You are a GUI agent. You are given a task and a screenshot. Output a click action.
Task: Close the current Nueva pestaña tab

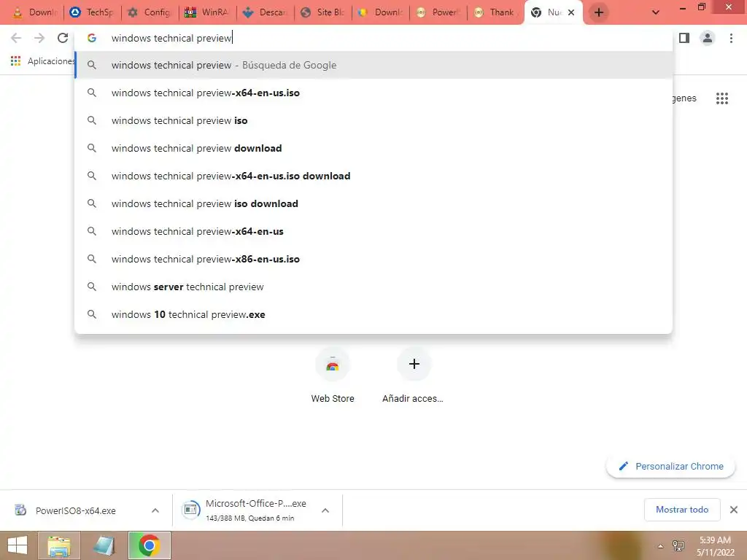coord(571,12)
